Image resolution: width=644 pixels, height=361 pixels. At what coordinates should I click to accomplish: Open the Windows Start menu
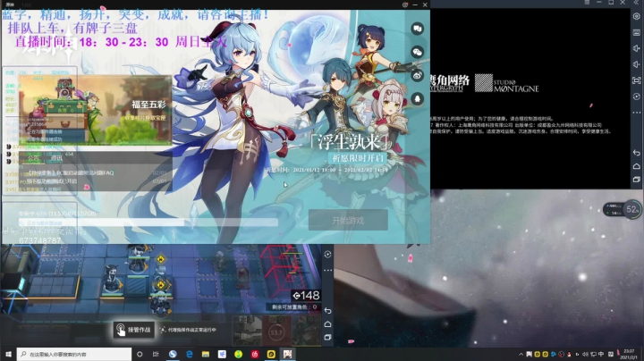coord(8,354)
